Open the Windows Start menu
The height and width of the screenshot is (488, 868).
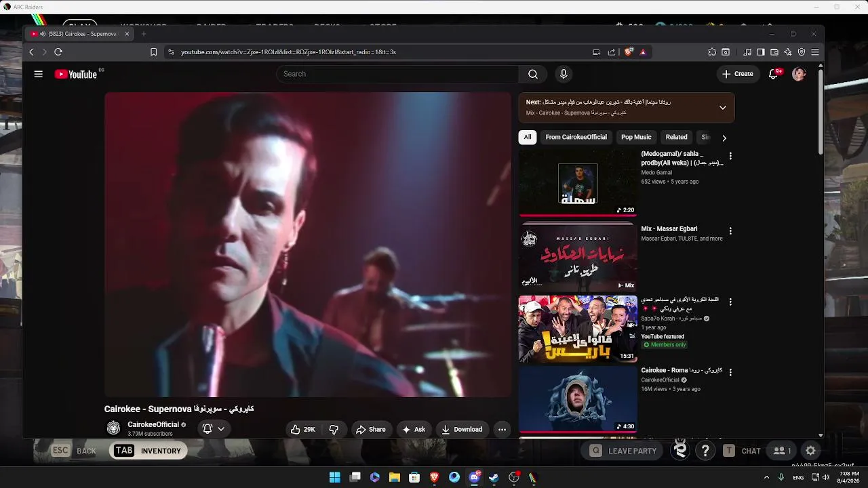pyautogui.click(x=335, y=478)
